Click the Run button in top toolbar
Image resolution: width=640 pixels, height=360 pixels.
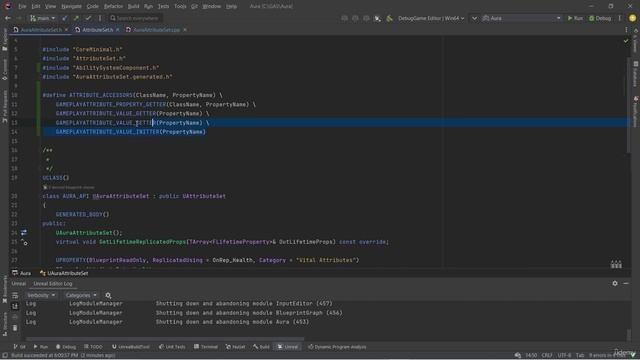(575, 18)
